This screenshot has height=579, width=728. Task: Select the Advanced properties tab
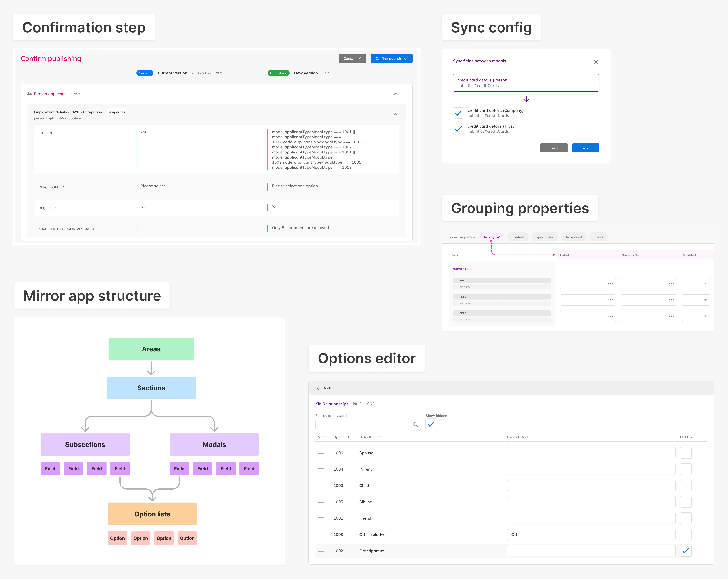click(x=573, y=237)
